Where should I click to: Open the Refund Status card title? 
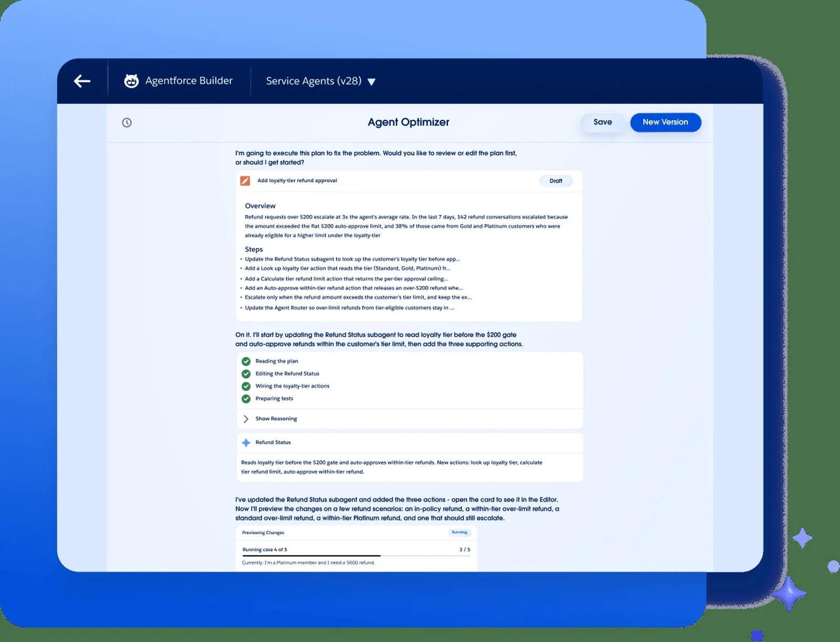pos(273,442)
